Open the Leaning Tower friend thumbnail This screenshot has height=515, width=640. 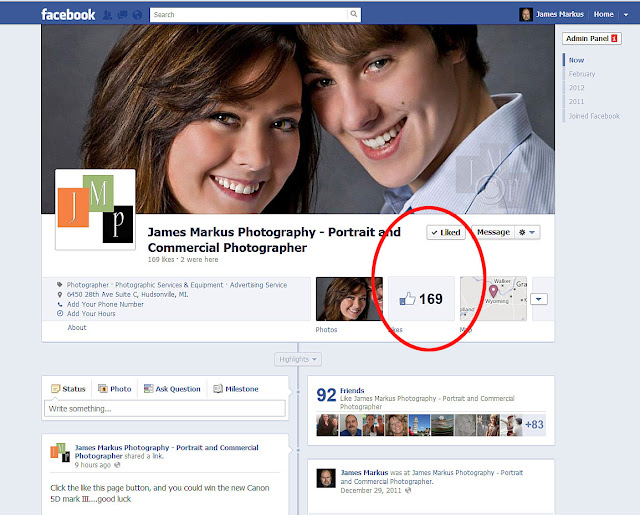[419, 425]
